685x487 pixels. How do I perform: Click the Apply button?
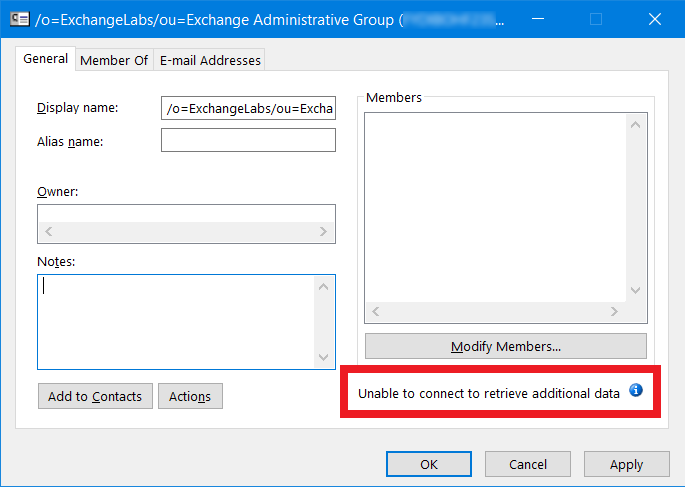click(626, 464)
